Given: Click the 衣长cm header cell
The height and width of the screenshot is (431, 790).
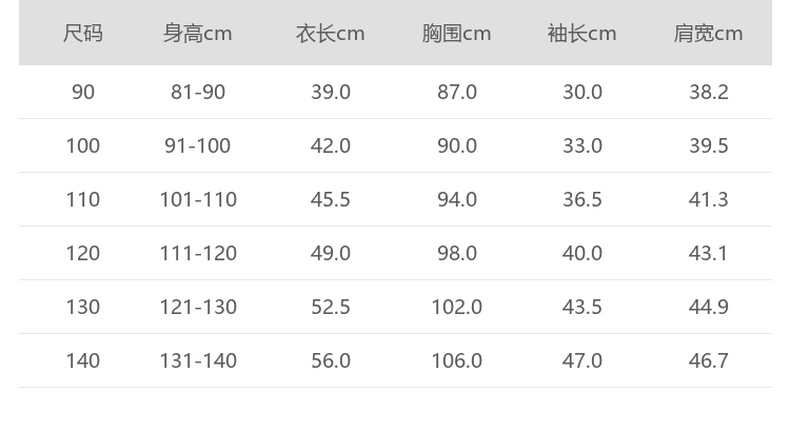Looking at the screenshot, I should pyautogui.click(x=330, y=34).
